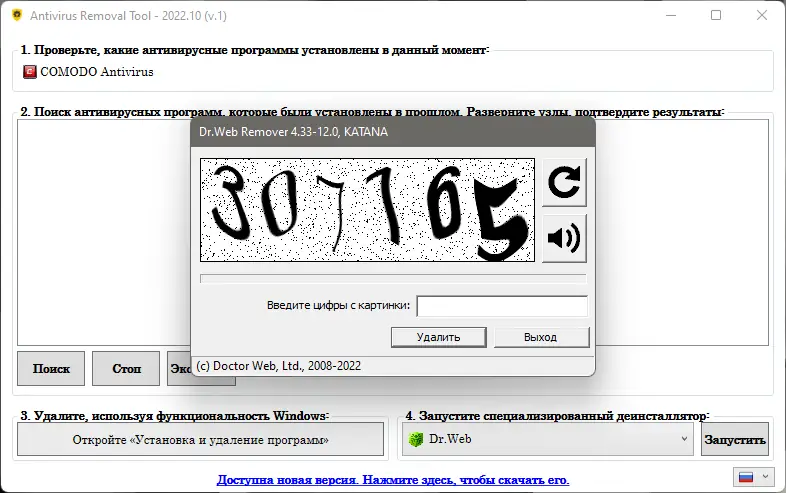Click the captcha image 307165
Screen dimensions: 786x493
click(x=367, y=210)
